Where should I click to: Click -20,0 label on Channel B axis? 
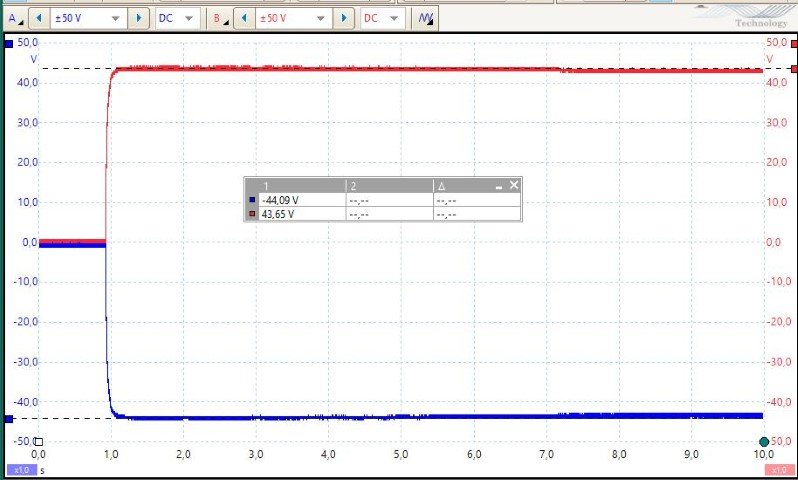(x=779, y=322)
